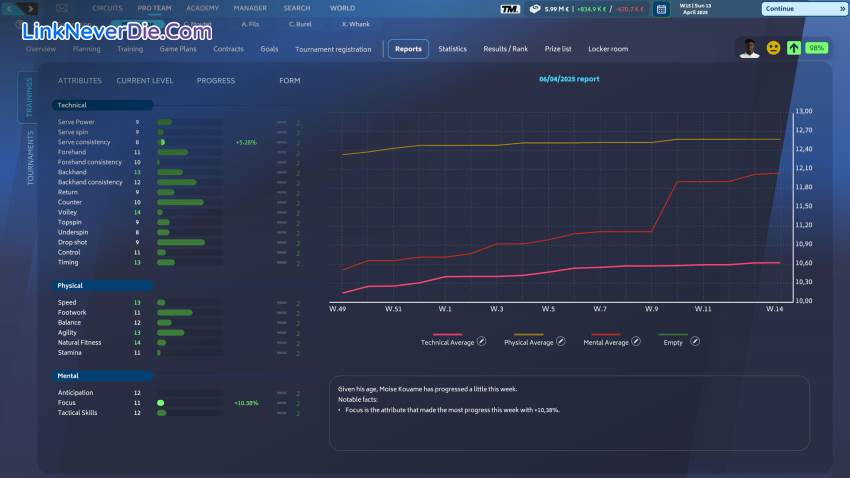The image size is (850, 478).
Task: Select player tab C. Burel
Action: 298,23
